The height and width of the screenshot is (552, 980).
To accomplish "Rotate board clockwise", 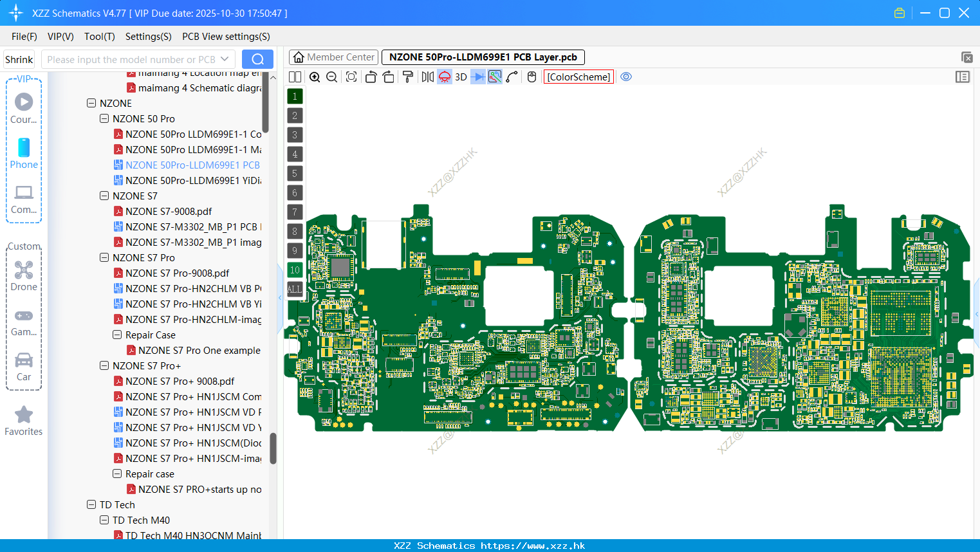I will point(389,77).
